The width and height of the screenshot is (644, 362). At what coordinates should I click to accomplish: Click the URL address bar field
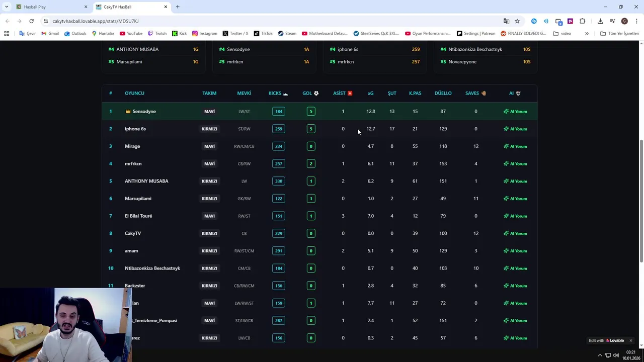click(x=272, y=21)
